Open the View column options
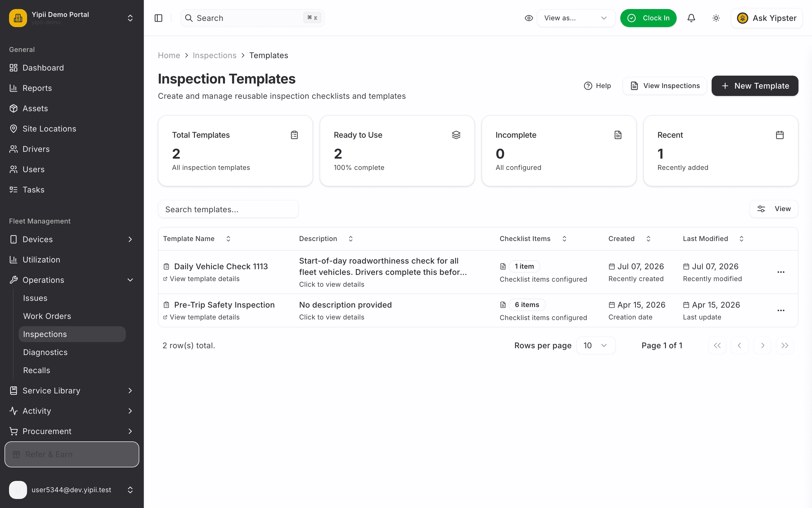 774,209
